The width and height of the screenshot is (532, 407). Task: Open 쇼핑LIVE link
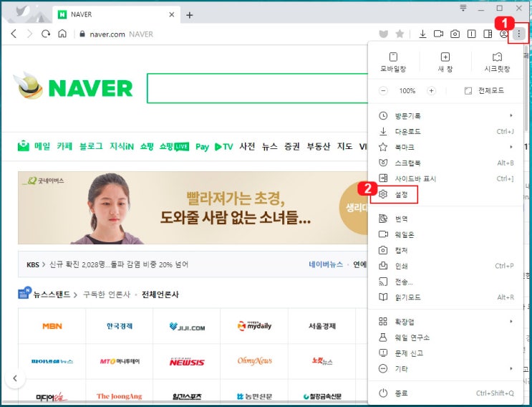click(174, 146)
